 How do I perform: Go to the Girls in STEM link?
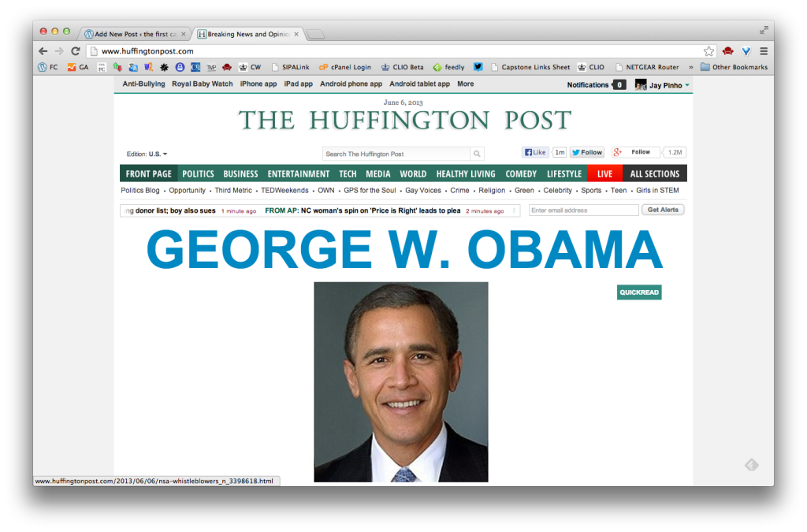[x=657, y=191]
